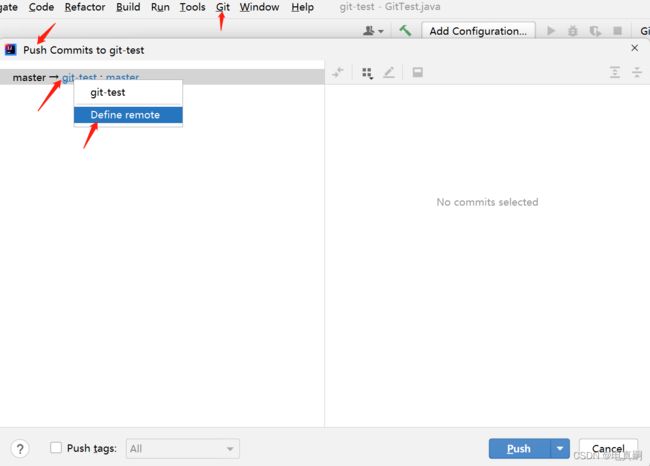This screenshot has width=650, height=466.
Task: Open the Push button dropdown arrow
Action: coord(560,449)
